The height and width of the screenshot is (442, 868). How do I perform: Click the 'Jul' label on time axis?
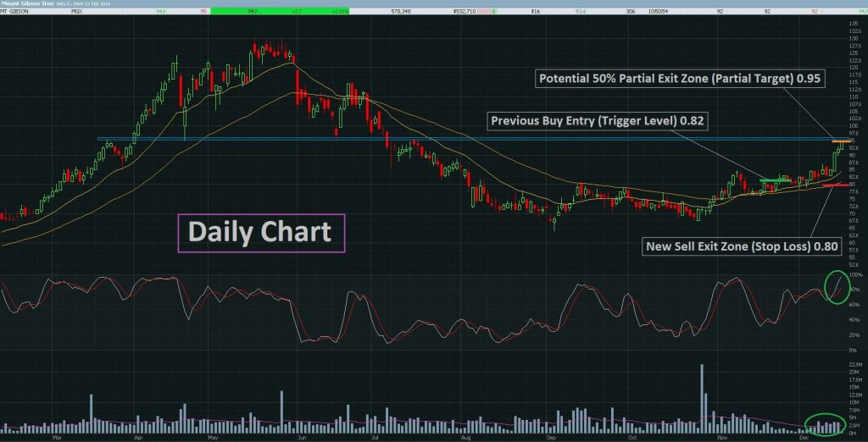375,438
